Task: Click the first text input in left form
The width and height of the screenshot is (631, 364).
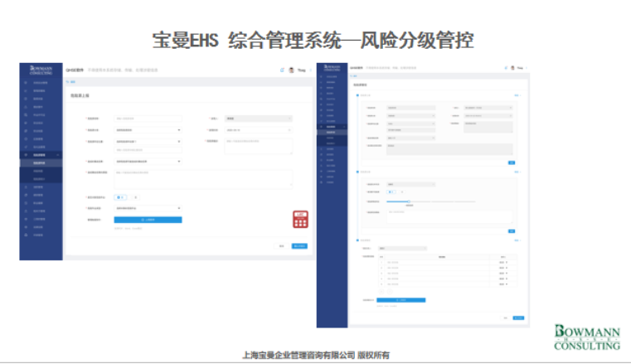Action: pos(148,119)
